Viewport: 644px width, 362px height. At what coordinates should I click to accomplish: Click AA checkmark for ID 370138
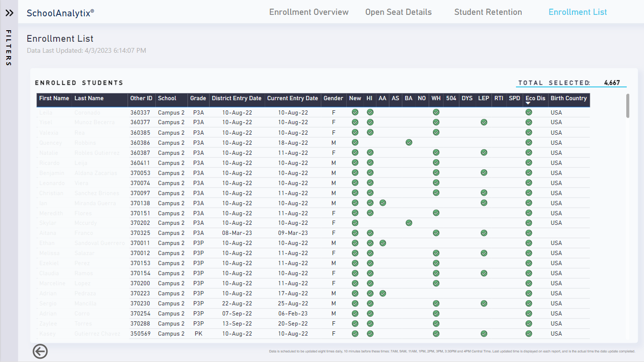coord(383,203)
